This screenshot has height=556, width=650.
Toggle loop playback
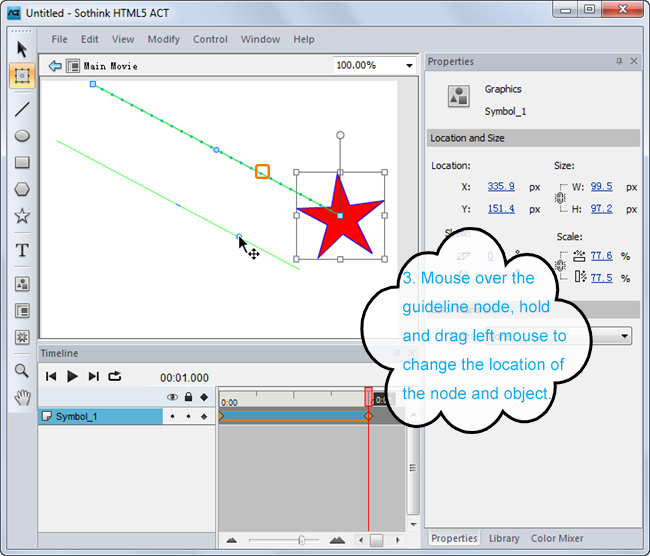(x=115, y=376)
